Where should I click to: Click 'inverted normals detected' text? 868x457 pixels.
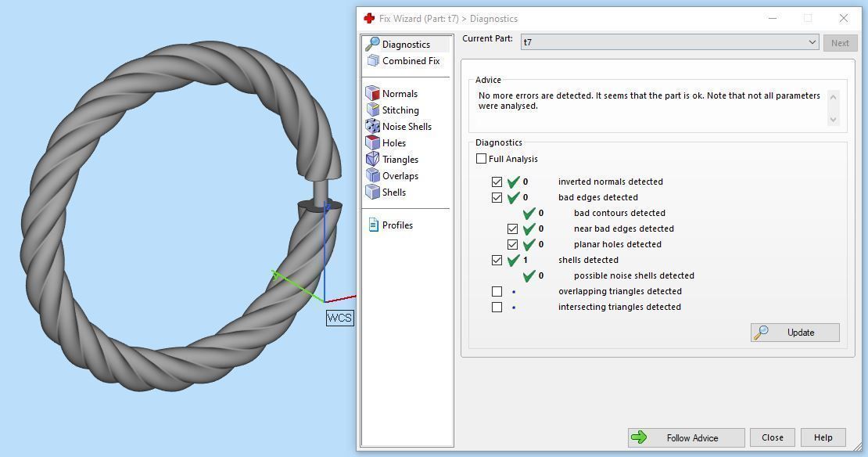tap(611, 182)
